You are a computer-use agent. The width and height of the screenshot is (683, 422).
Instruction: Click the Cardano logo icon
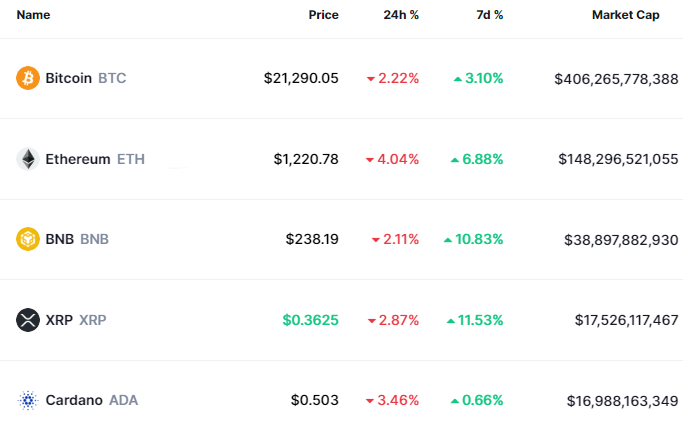point(28,400)
